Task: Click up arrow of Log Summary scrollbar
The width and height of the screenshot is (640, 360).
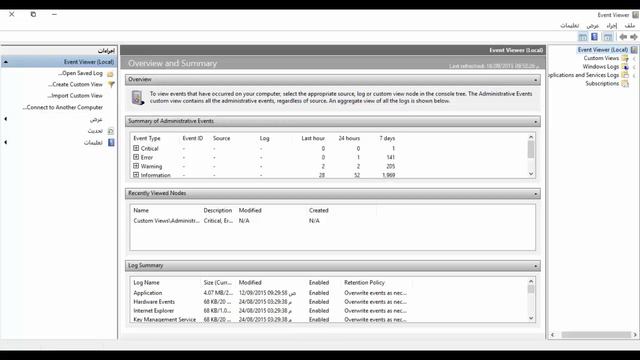Action: coord(531,281)
